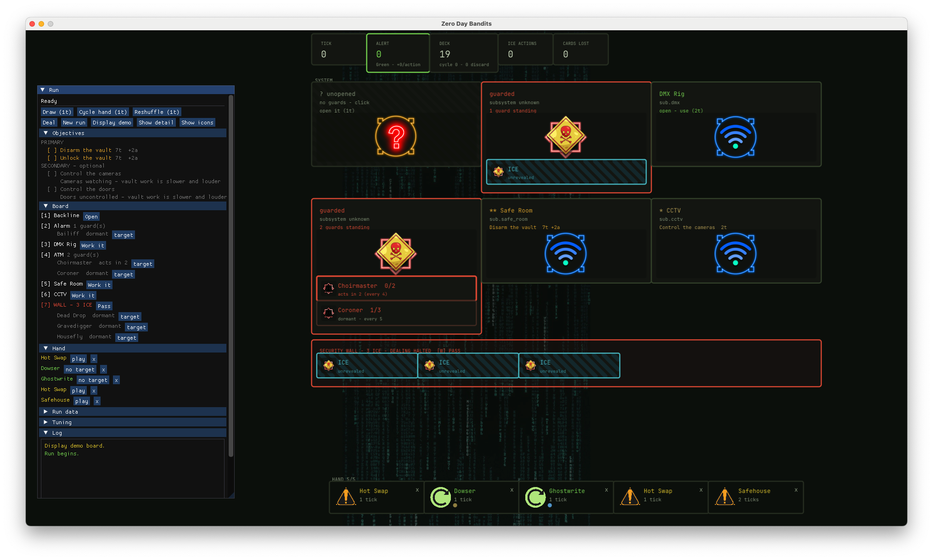Screen dimensions: 933x560
Task: Select the Safe Room wifi icon
Action: (565, 253)
